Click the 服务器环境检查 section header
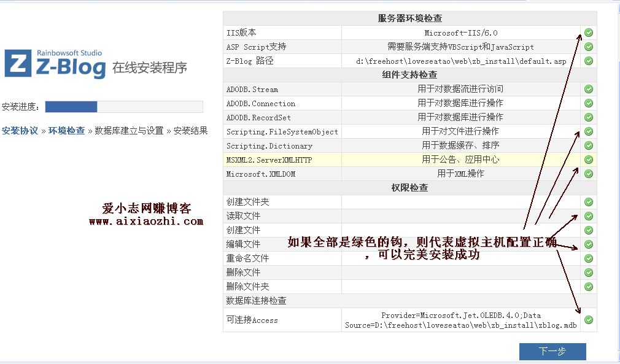This screenshot has width=620, height=364. (x=409, y=18)
